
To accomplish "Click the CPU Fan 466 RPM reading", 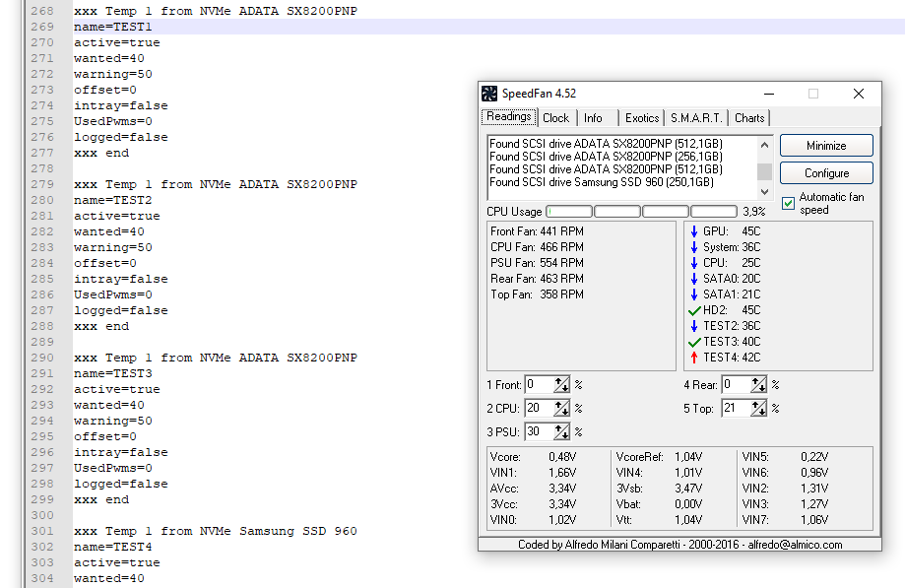I will (x=537, y=247).
